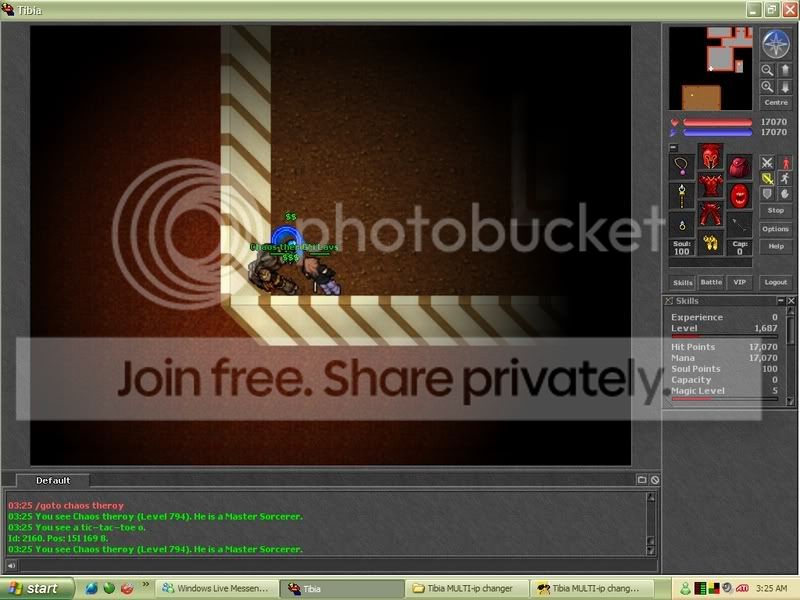Open new chat channel icon
The image size is (800, 600).
(642, 480)
